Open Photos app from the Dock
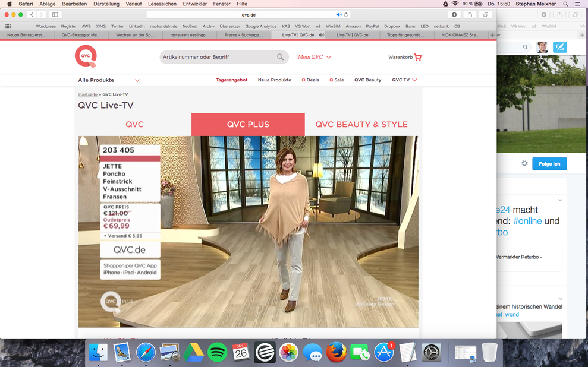The image size is (588, 367). [288, 352]
